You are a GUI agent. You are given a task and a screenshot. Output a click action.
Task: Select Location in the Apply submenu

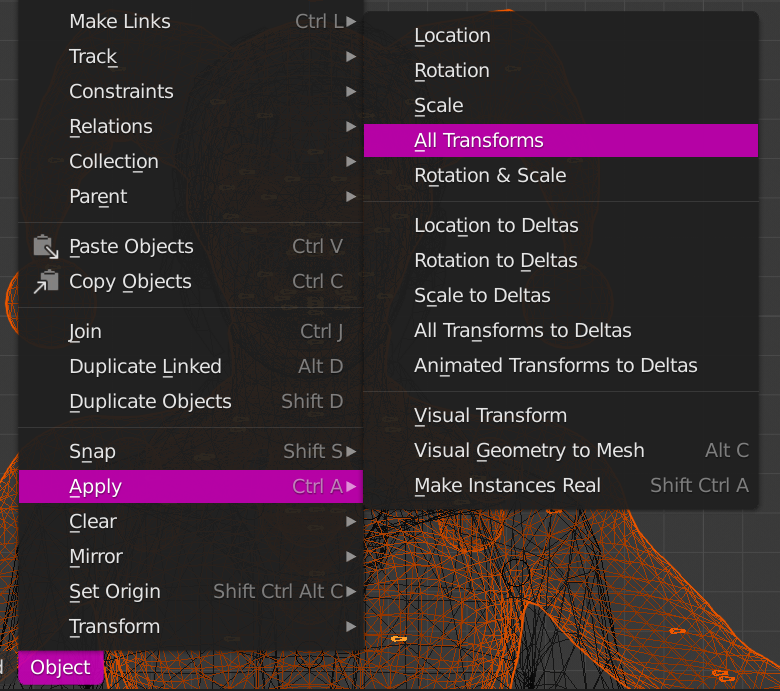click(x=452, y=36)
